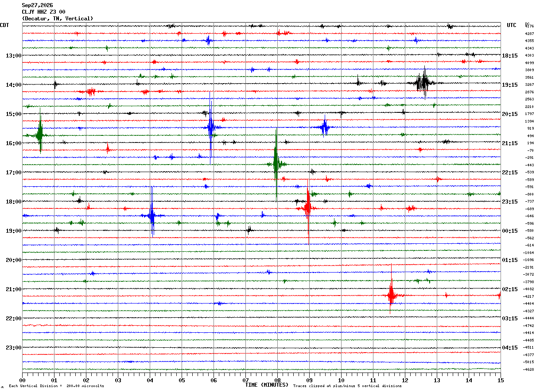Image resolution: width=536 pixels, height=392 pixels.
Task: Click minute 15 on the time axis
Action: pyautogui.click(x=501, y=380)
